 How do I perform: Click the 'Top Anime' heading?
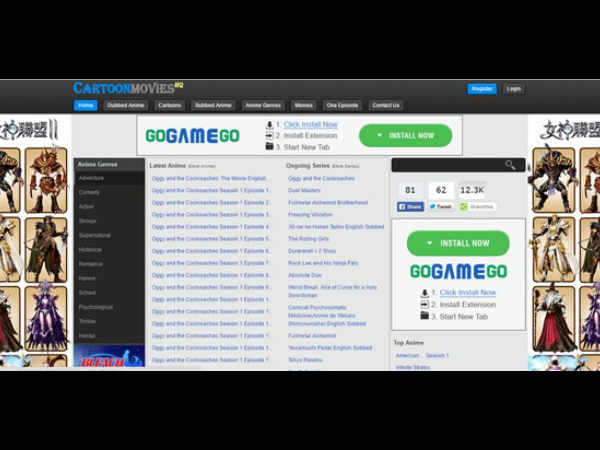[x=409, y=343]
